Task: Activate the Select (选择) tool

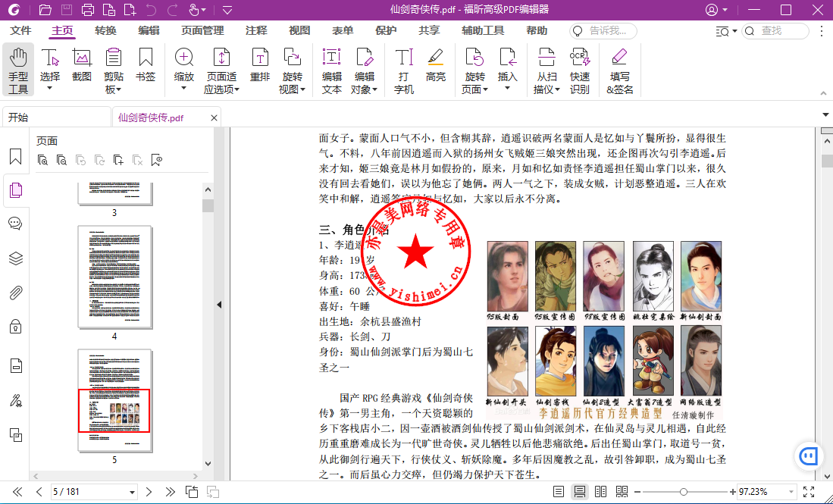Action: pyautogui.click(x=50, y=70)
